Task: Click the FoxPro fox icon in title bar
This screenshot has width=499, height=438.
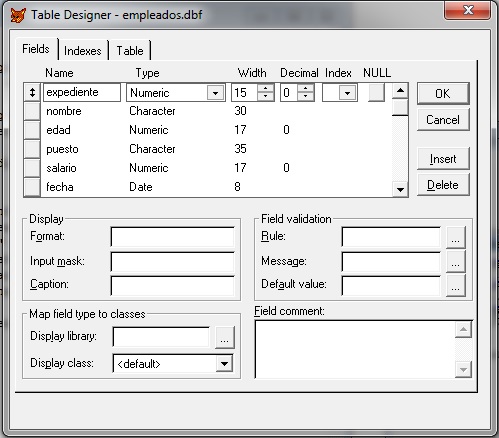Action: [x=18, y=15]
